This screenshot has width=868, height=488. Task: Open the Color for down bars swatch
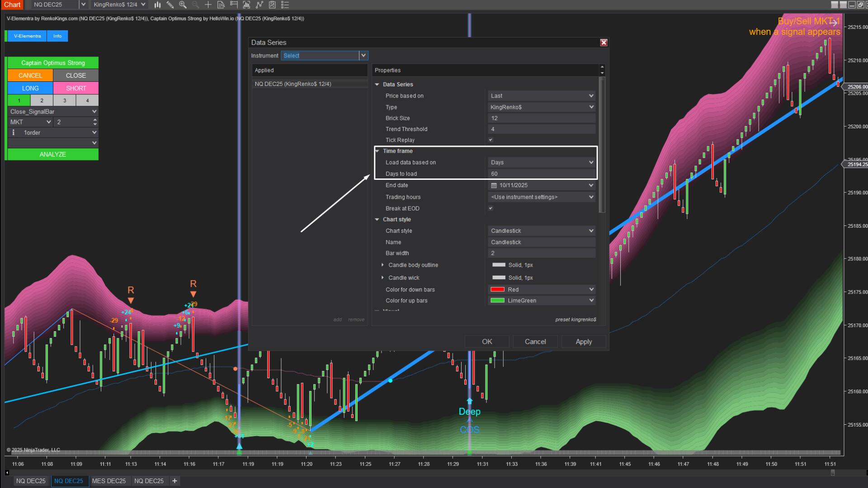(497, 290)
